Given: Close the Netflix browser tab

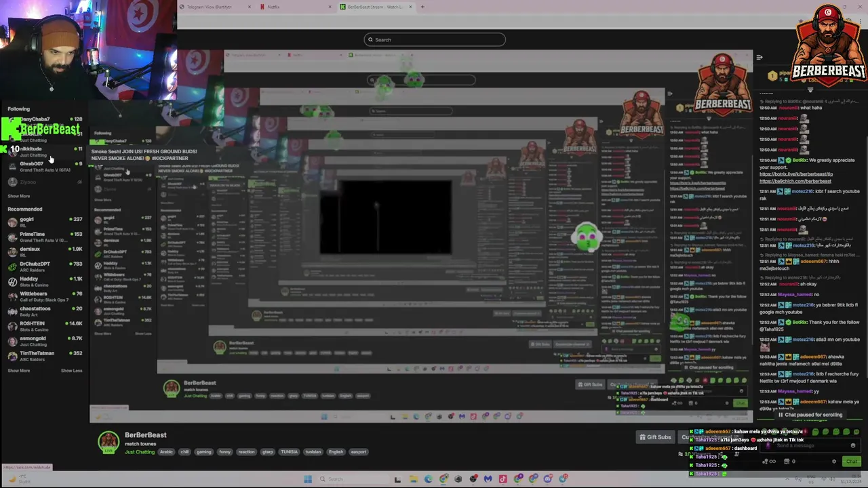Looking at the screenshot, I should click(x=330, y=7).
